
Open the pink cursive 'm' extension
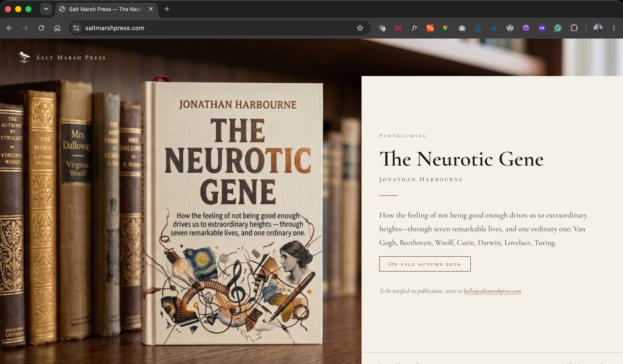tap(398, 28)
